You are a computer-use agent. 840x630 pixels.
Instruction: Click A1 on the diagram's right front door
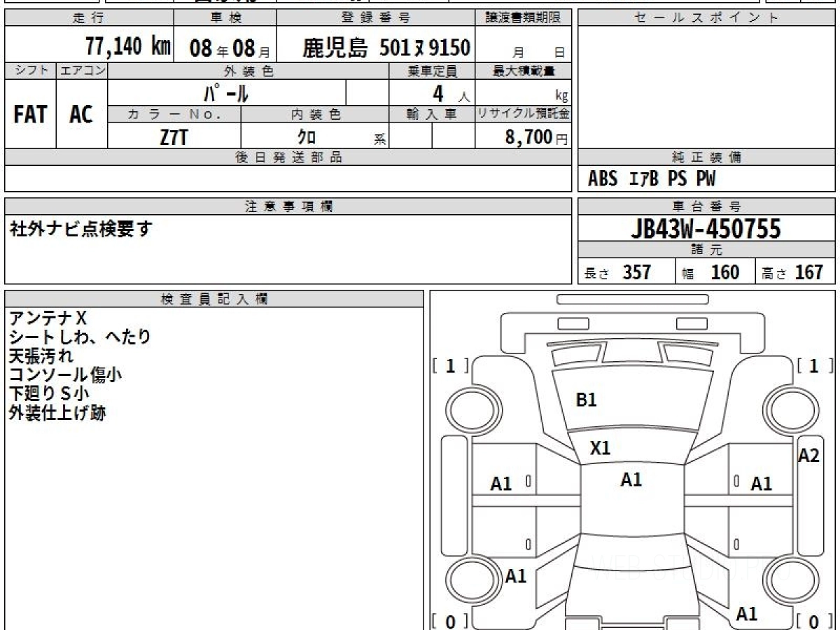click(762, 483)
